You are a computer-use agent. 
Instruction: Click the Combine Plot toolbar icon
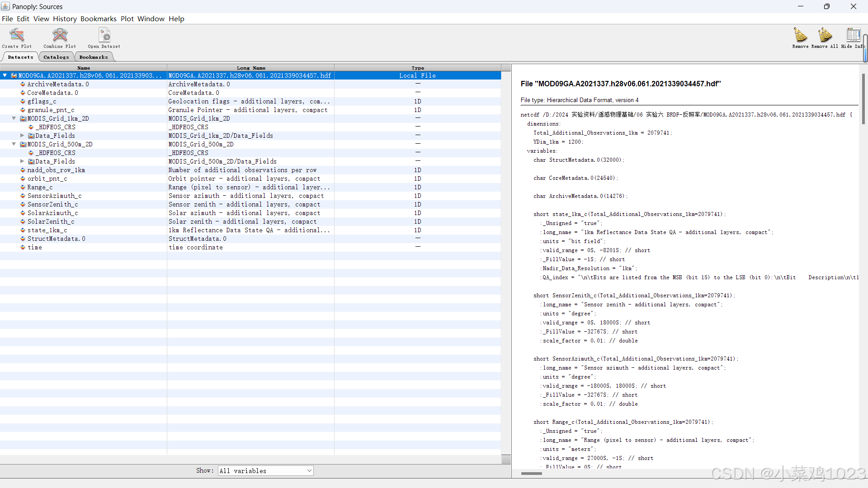[x=60, y=35]
